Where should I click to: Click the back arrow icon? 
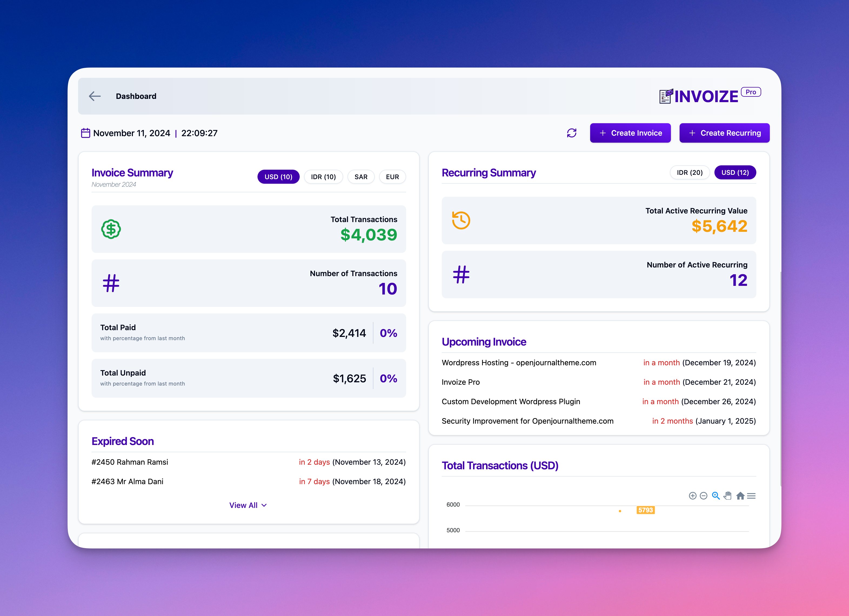(95, 96)
